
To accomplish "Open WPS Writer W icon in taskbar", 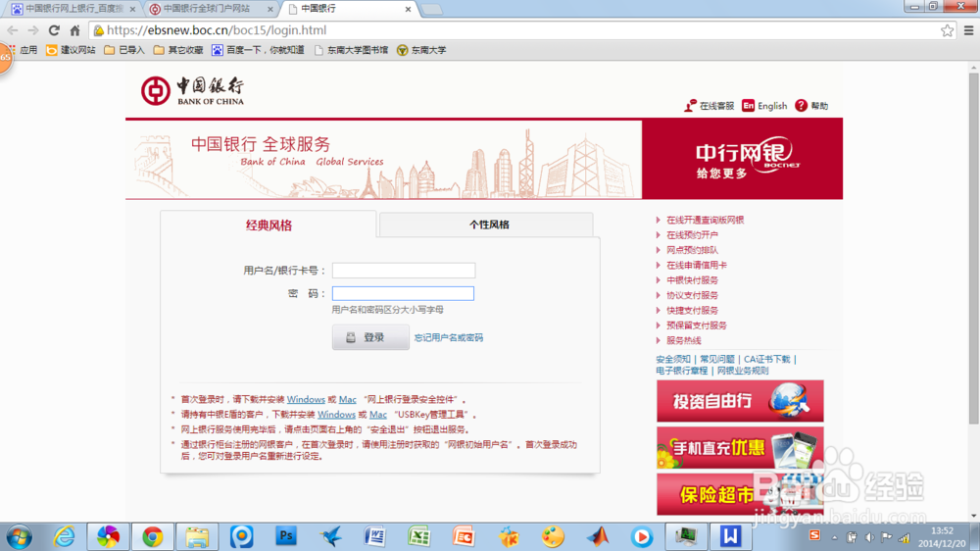I will tap(730, 536).
